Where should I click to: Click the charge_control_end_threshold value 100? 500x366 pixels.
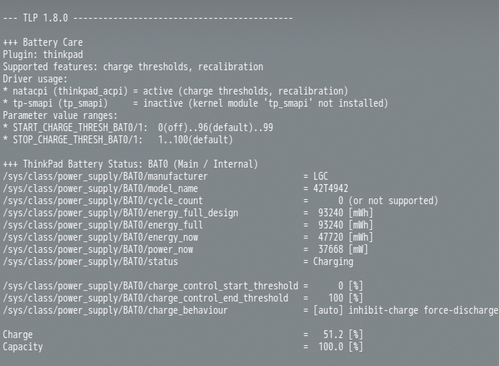coord(335,298)
